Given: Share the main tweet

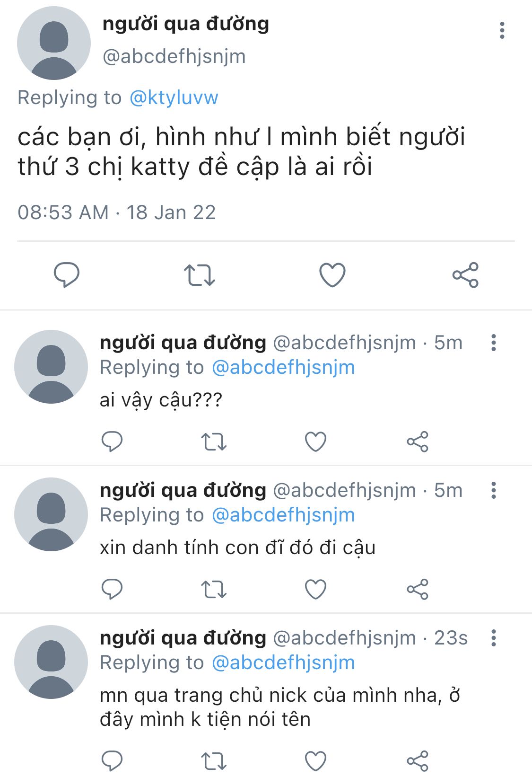Looking at the screenshot, I should (465, 275).
